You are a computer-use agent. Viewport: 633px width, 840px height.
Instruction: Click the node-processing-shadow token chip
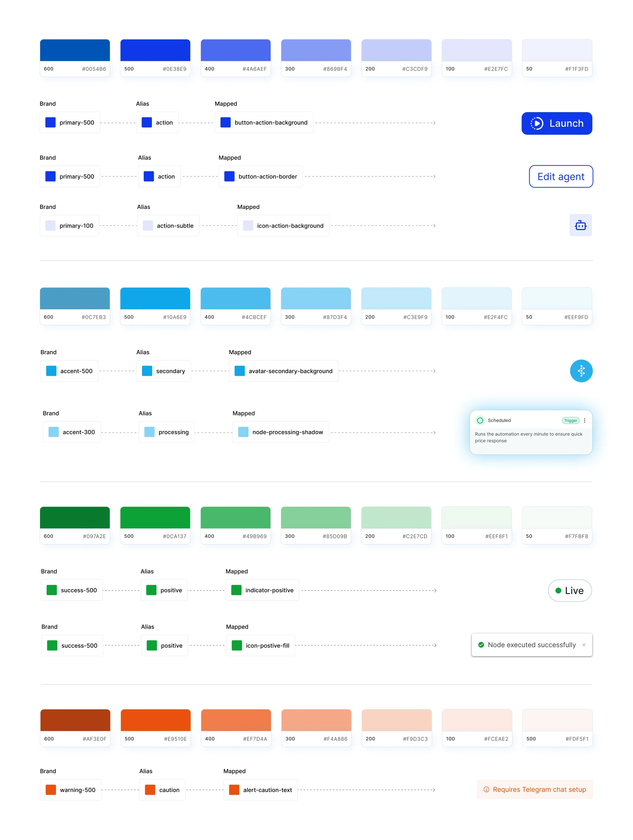tap(281, 432)
